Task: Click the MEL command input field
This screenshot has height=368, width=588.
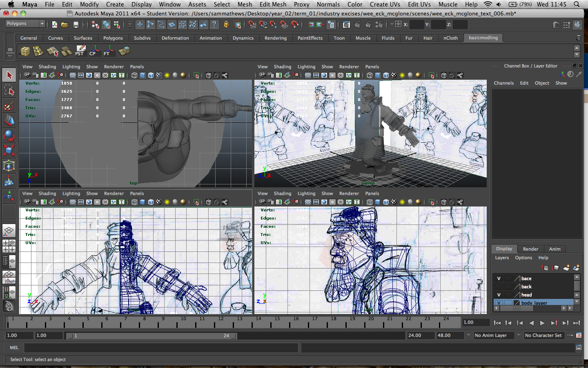Action: coord(161,348)
